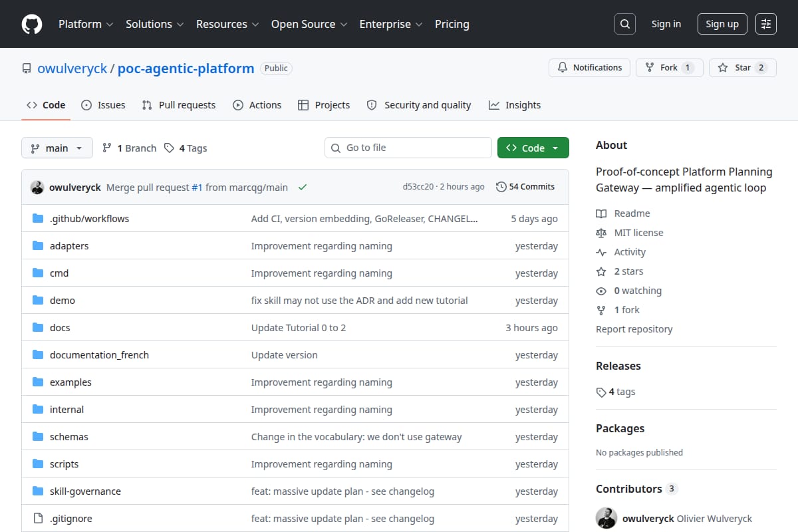This screenshot has height=532, width=798.
Task: Open documentation_french folder name
Action: [99, 355]
